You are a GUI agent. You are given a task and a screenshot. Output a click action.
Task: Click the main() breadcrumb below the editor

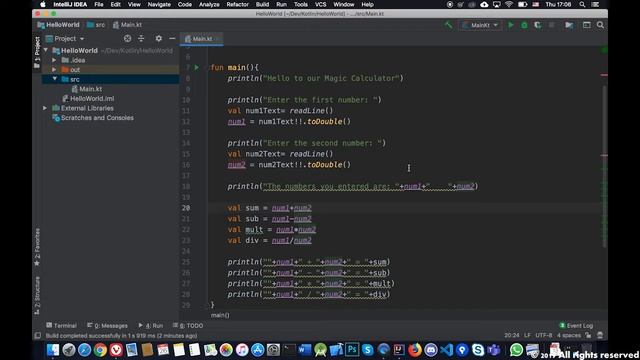pyautogui.click(x=220, y=315)
